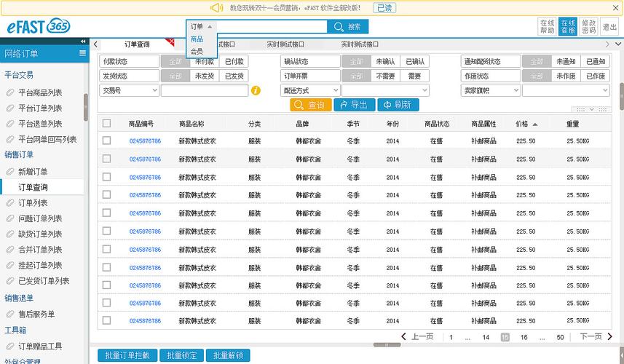Viewport: 624px width, 364px height.
Task: Go to page 50
Action: pyautogui.click(x=561, y=337)
